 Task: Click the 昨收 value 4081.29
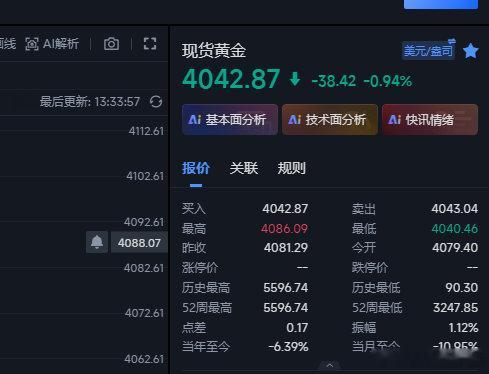point(286,248)
